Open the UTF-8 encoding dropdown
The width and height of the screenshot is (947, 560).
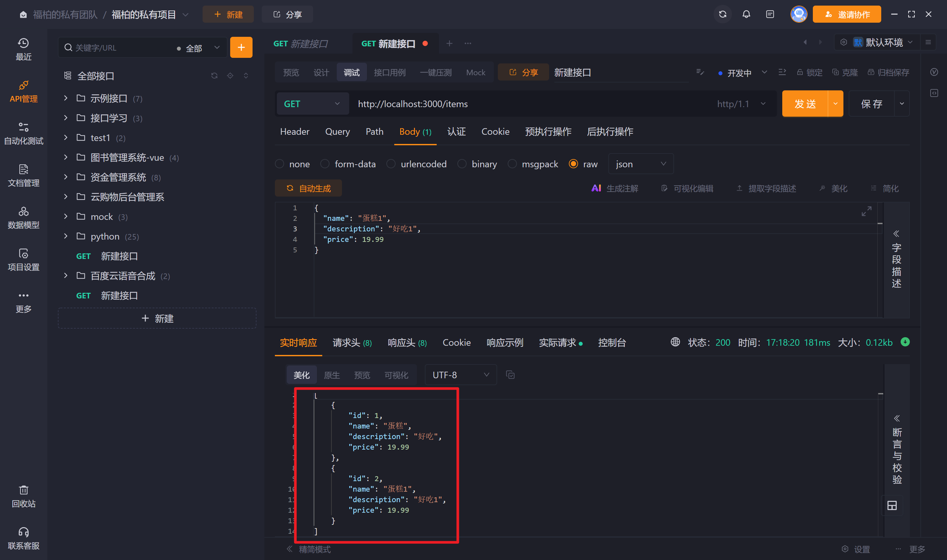click(460, 375)
